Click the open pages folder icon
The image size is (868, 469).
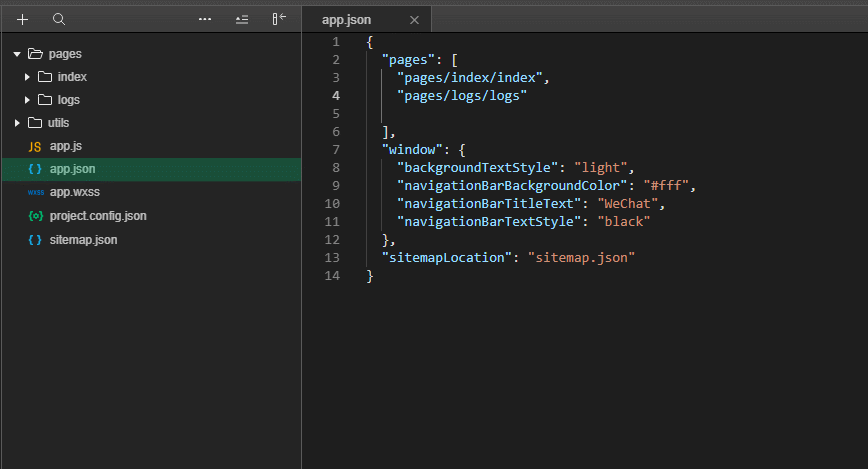tap(35, 54)
